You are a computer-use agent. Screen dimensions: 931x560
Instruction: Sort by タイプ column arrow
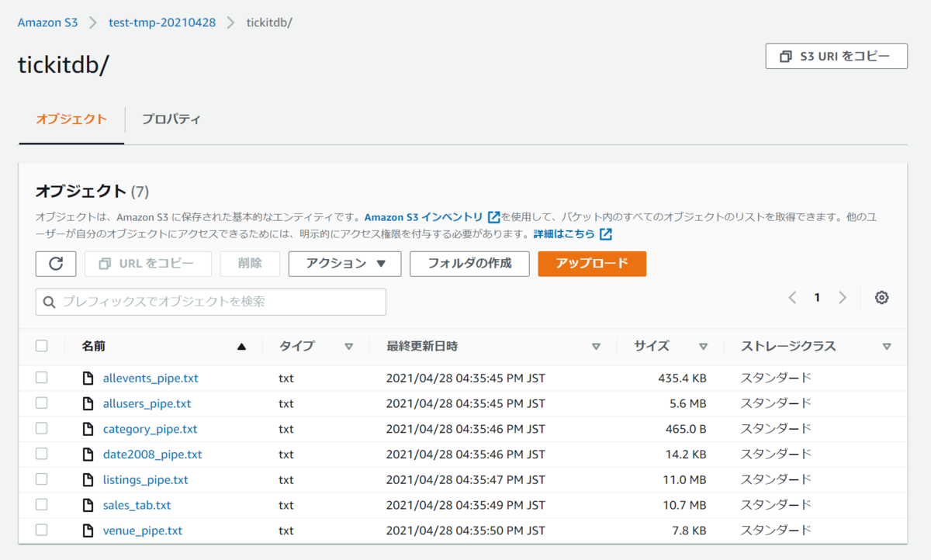(348, 347)
